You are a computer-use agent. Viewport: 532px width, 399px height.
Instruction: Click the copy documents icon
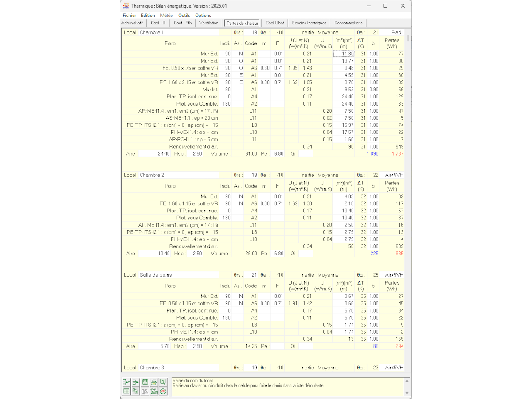(136, 391)
